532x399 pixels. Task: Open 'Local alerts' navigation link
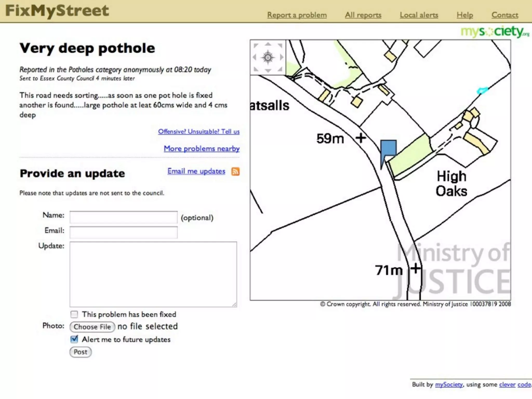pyautogui.click(x=419, y=15)
